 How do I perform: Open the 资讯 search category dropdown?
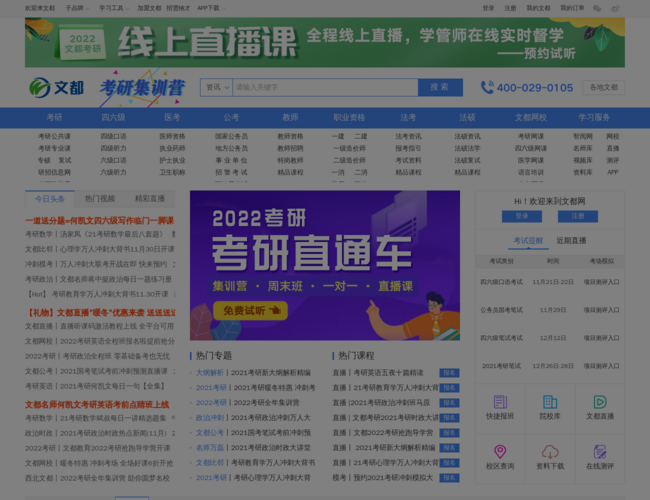coord(215,87)
